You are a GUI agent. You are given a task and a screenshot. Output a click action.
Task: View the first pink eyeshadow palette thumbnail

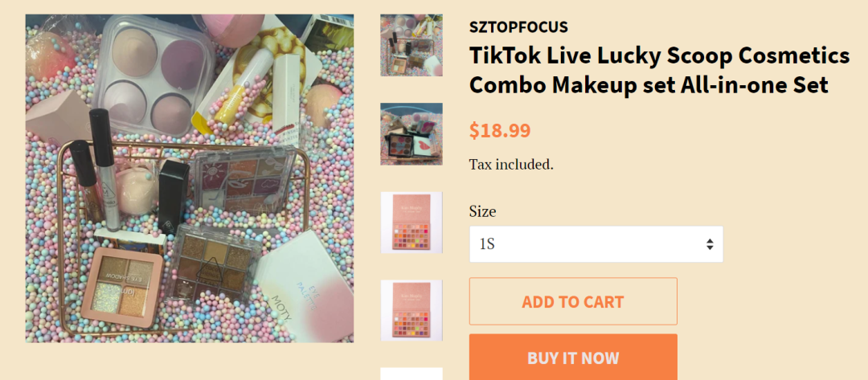pos(411,223)
